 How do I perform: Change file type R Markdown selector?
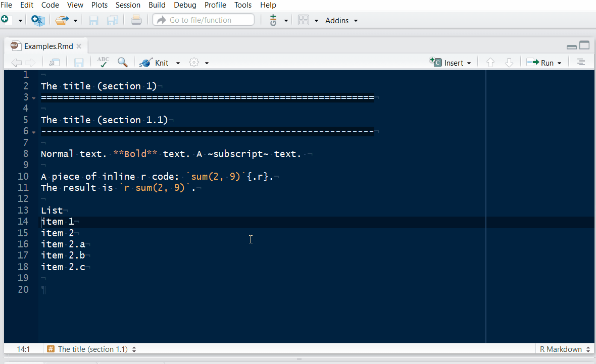(565, 349)
